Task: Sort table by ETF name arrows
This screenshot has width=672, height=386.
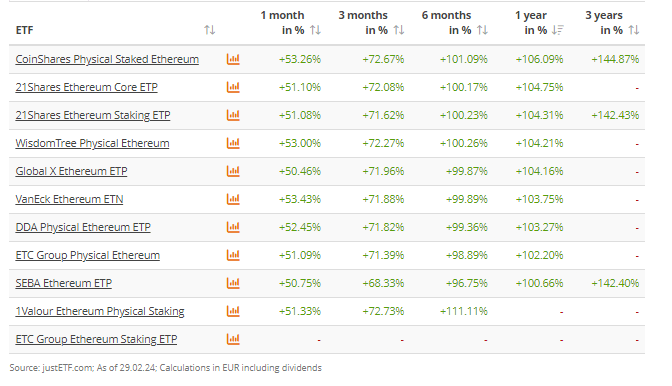Action: (210, 30)
